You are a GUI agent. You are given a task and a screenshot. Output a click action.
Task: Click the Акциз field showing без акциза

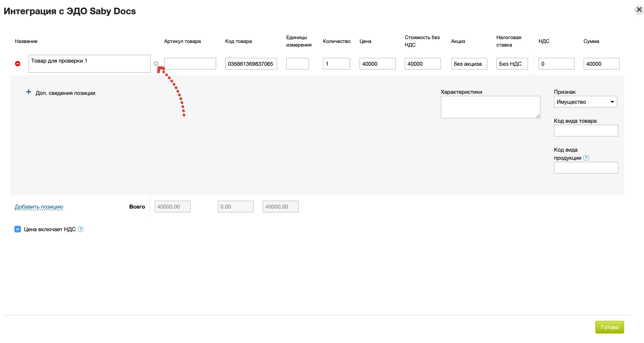click(x=469, y=64)
